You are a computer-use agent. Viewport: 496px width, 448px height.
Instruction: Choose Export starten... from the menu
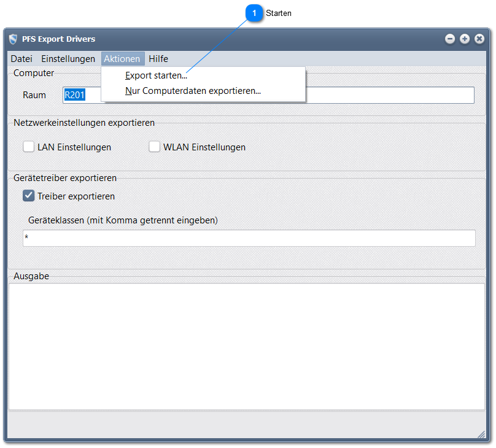(156, 76)
